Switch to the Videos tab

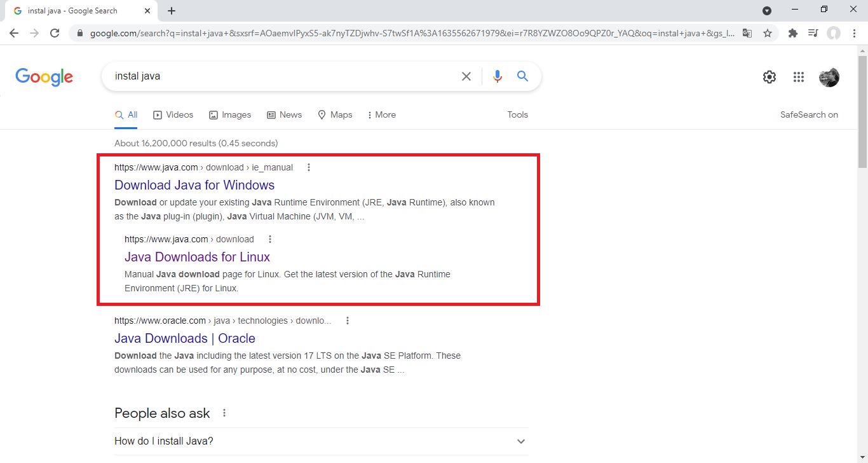[173, 115]
